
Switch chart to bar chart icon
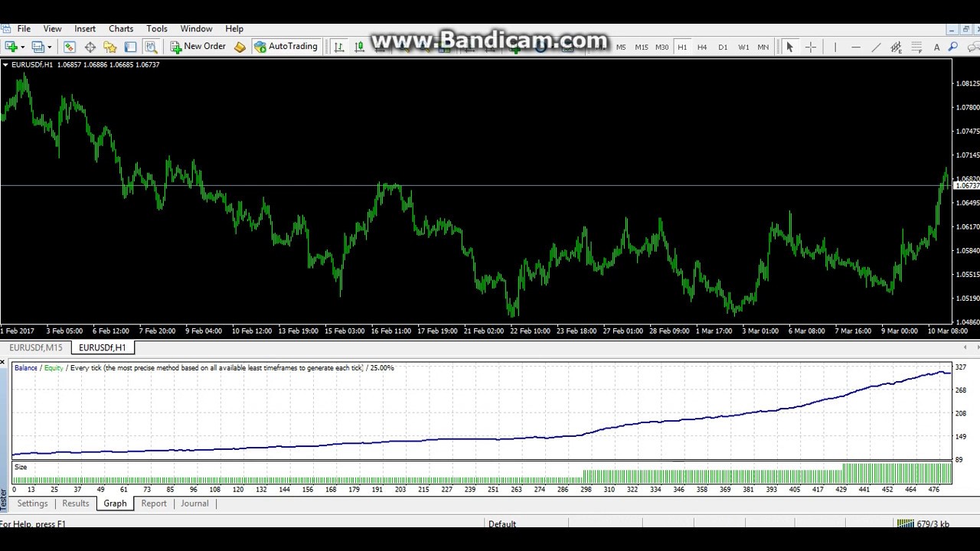pyautogui.click(x=338, y=47)
